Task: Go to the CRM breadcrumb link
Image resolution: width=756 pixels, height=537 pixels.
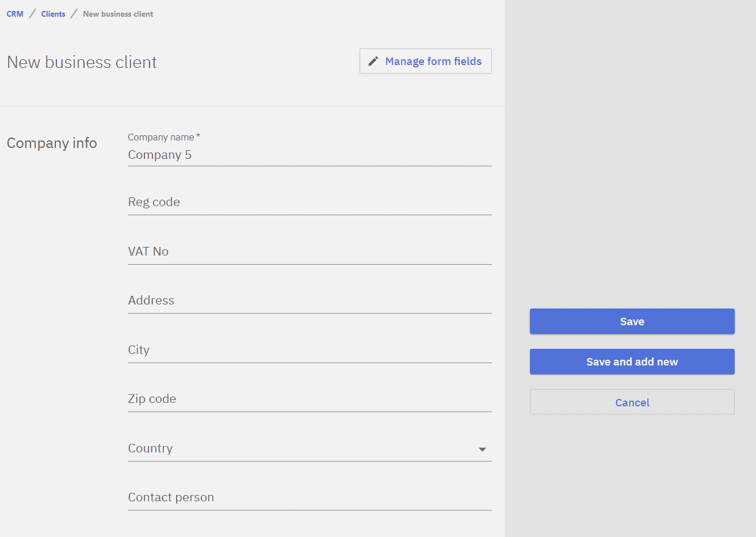Action: 15,14
